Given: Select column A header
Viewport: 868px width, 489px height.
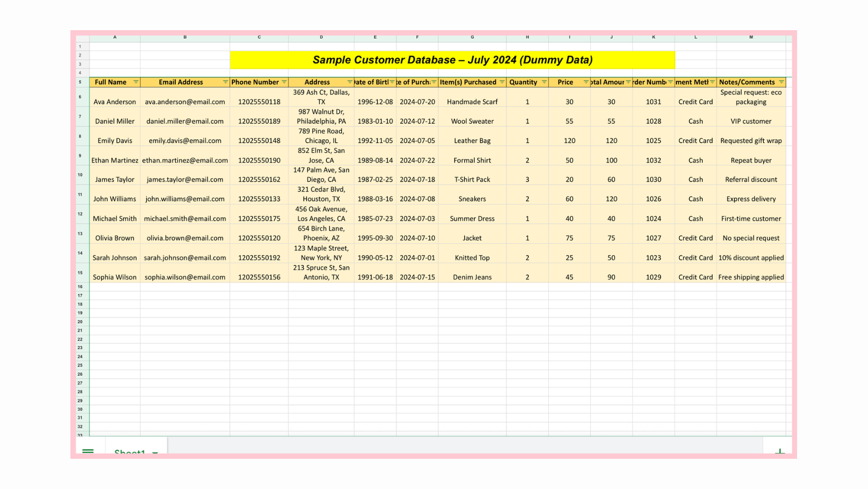Looking at the screenshot, I should [115, 38].
